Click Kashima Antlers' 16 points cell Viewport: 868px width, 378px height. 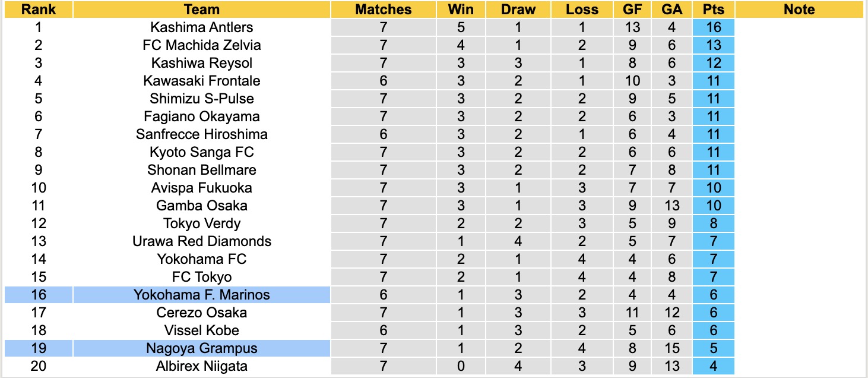714,27
